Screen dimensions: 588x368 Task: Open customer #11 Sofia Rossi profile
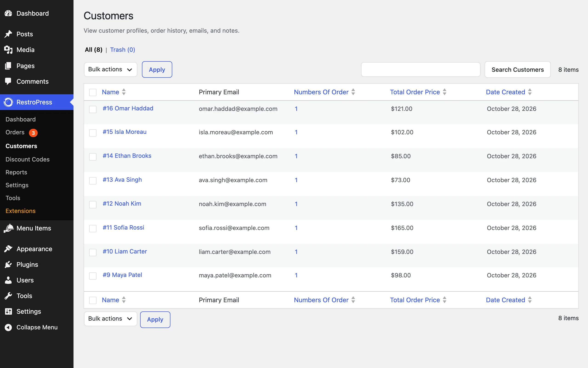point(123,227)
